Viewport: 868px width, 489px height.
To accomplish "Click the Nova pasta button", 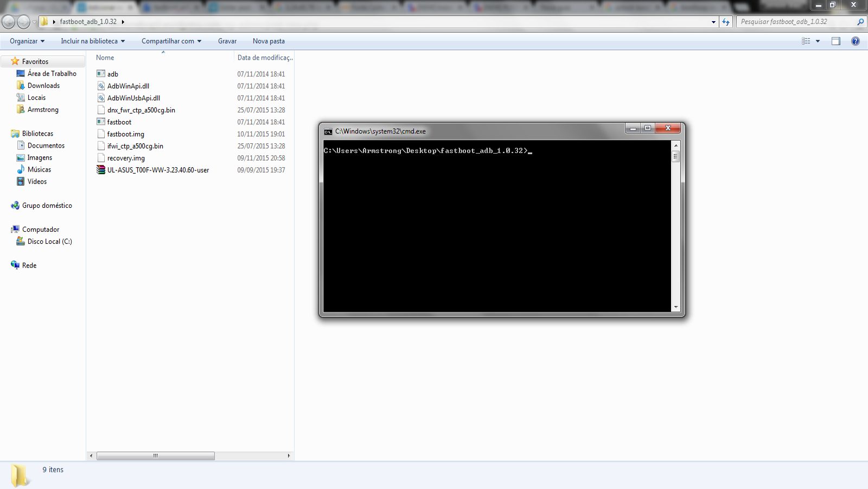I will tap(269, 41).
